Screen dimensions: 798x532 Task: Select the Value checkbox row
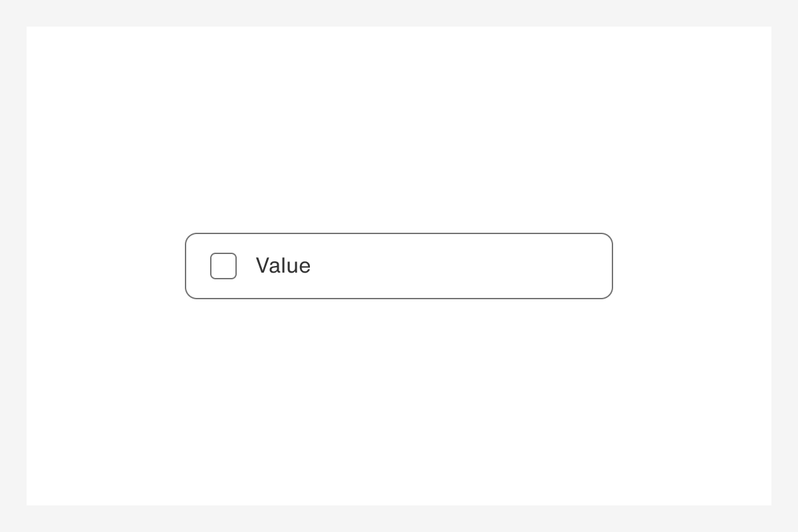[x=399, y=266]
